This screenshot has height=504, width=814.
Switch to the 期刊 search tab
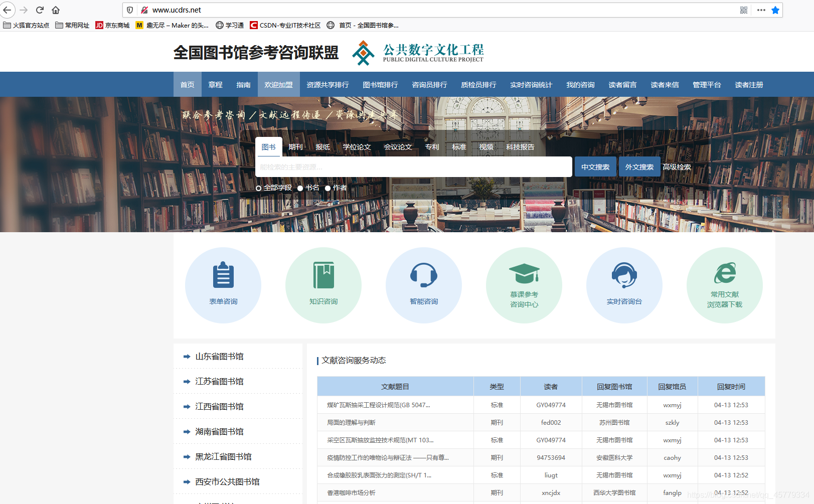click(x=296, y=147)
